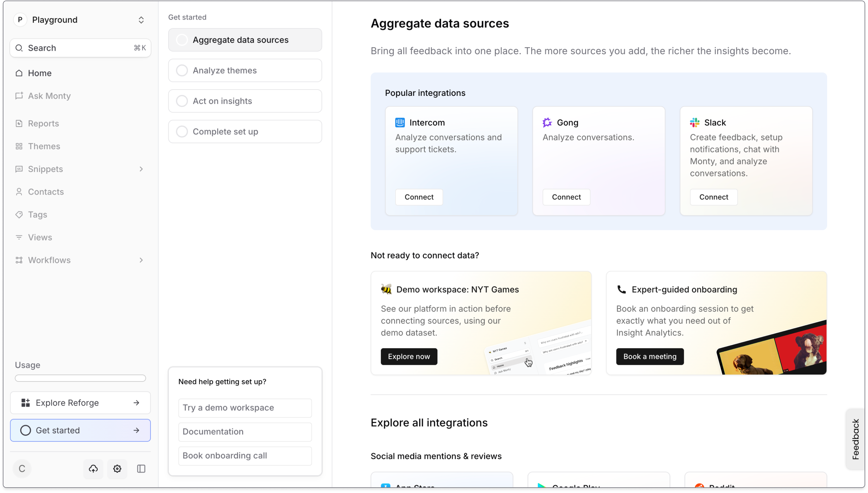This screenshot has width=868, height=493.
Task: Click the Slack logo icon
Action: pos(695,123)
